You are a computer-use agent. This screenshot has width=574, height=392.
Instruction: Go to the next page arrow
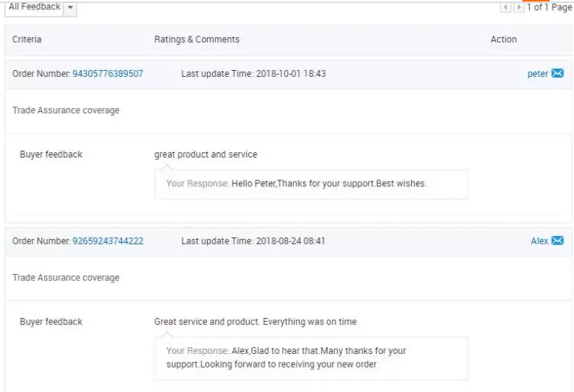(519, 8)
